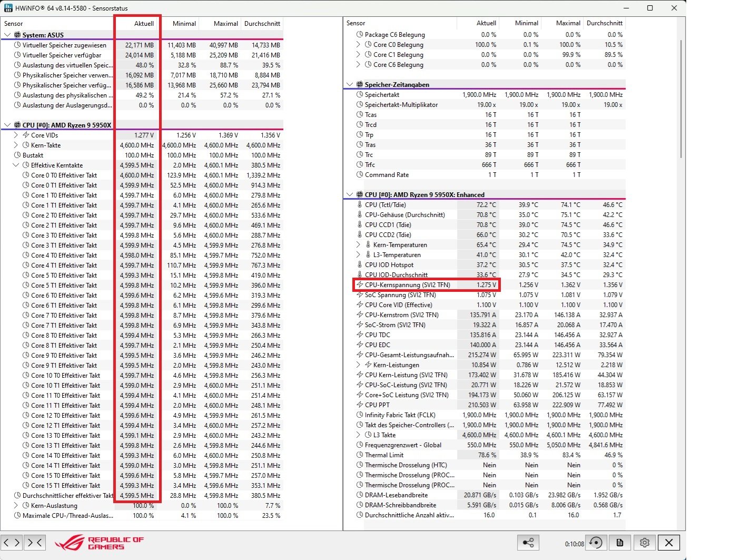Select Virtueller Speicher zugewiesen row
The image size is (731, 560).
coord(142,45)
